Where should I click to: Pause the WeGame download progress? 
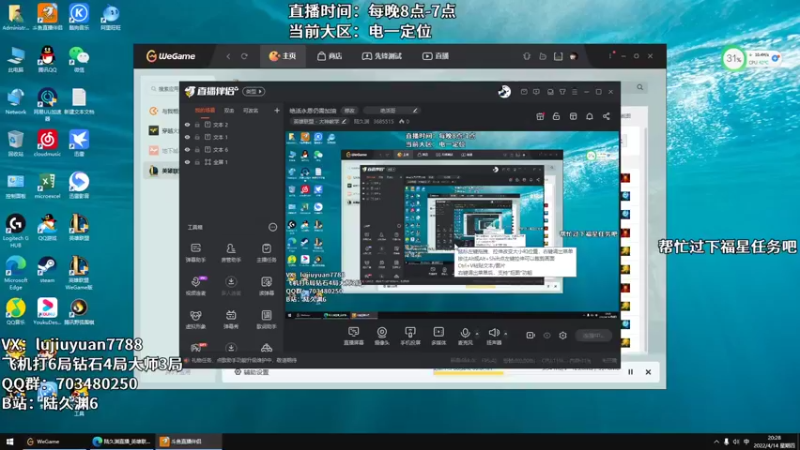pos(631,372)
